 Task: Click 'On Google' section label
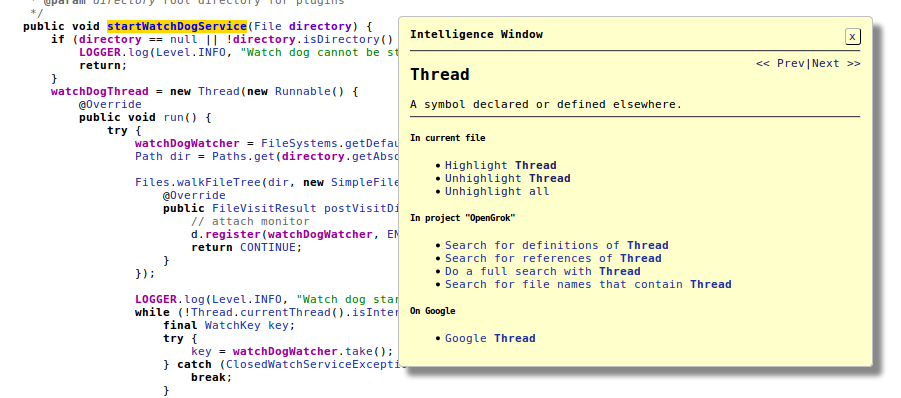pyautogui.click(x=433, y=311)
